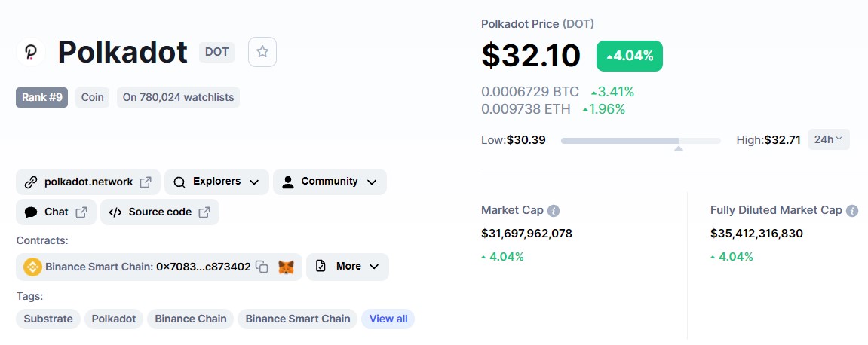
Task: Open the Source code link
Action: point(159,212)
